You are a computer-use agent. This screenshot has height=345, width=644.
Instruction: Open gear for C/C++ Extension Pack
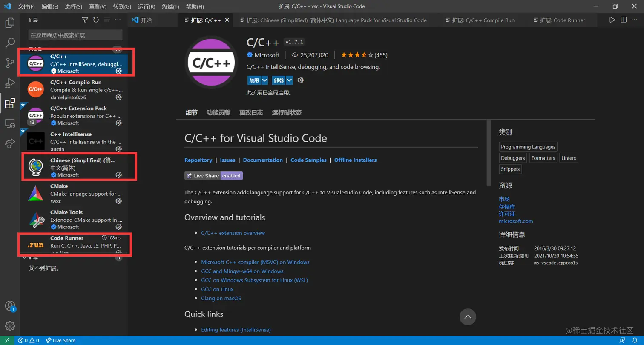coord(119,123)
